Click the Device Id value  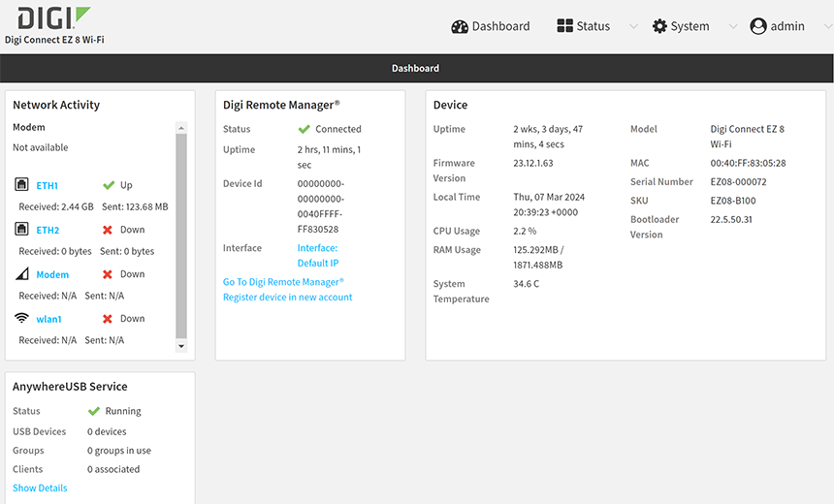pos(321,206)
